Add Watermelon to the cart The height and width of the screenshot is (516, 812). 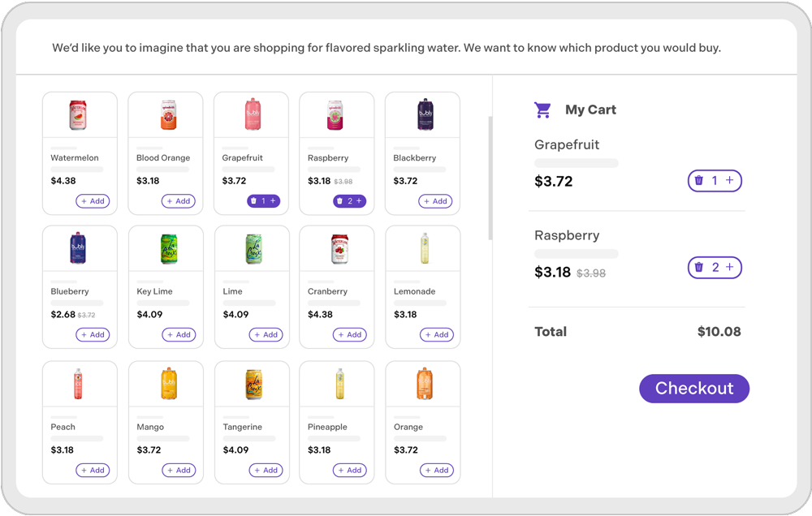point(93,201)
